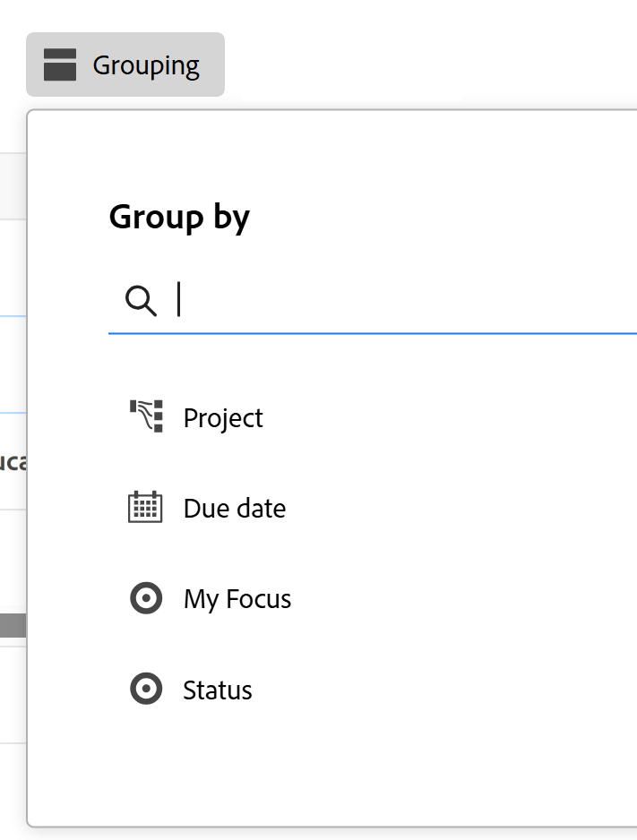
Task: Select the My Focus radio option
Action: pos(237,597)
